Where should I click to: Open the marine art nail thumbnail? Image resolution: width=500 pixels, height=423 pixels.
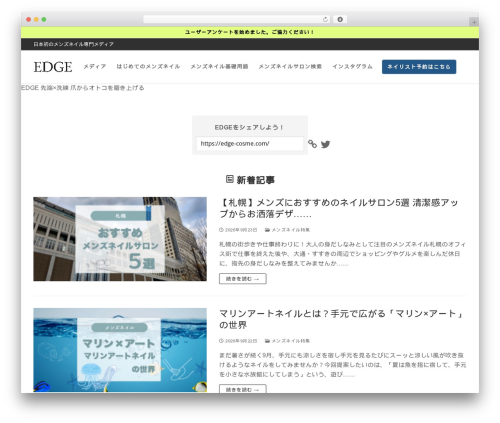pos(120,350)
